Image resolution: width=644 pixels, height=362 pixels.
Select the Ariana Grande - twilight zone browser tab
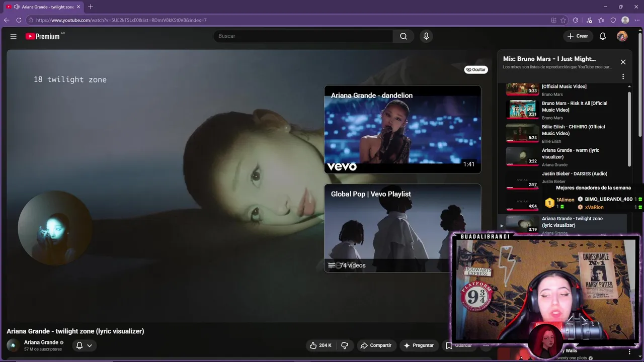coord(44,7)
